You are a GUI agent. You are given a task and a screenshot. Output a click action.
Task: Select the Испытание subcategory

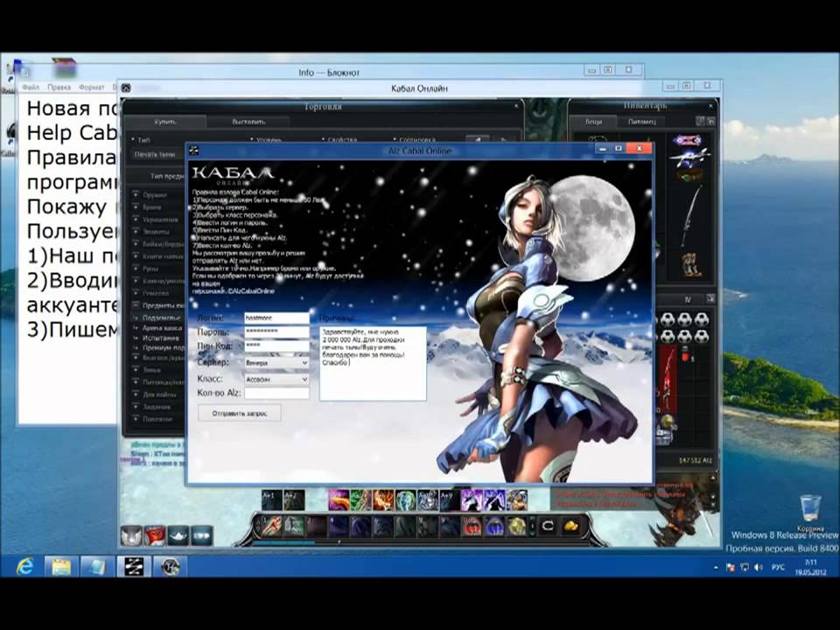(x=161, y=338)
